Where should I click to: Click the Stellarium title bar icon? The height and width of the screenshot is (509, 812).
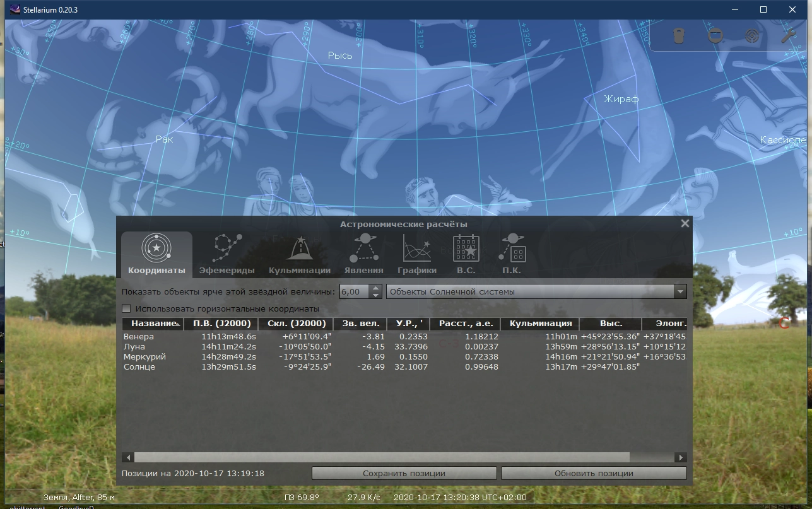15,9
